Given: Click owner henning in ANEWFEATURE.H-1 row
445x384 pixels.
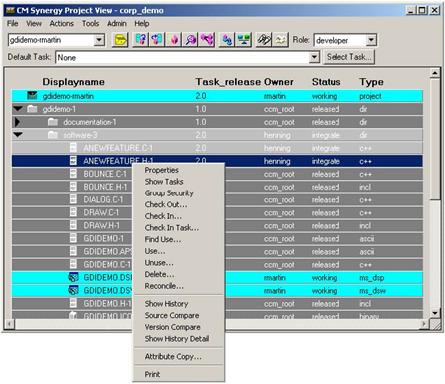Looking at the screenshot, I should click(277, 161).
